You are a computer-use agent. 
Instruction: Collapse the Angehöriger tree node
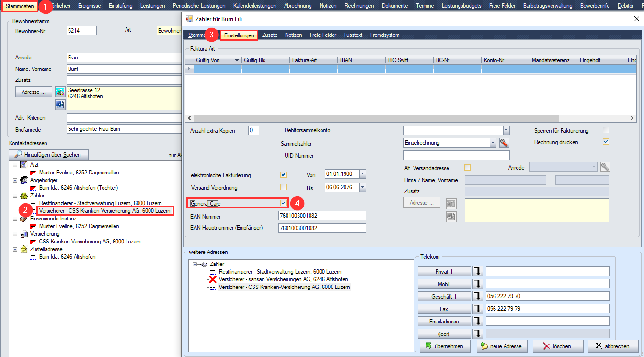tap(15, 180)
